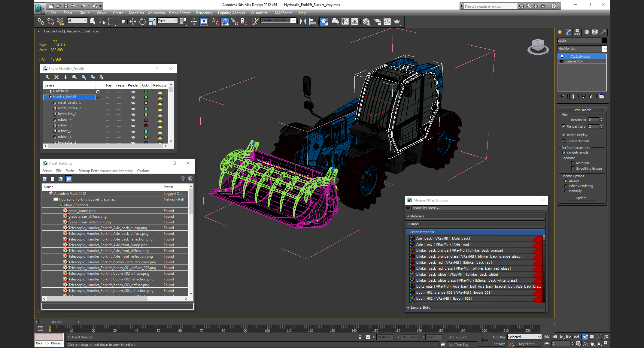Click color swatch of metal_details_1 layer

[x=146, y=103]
